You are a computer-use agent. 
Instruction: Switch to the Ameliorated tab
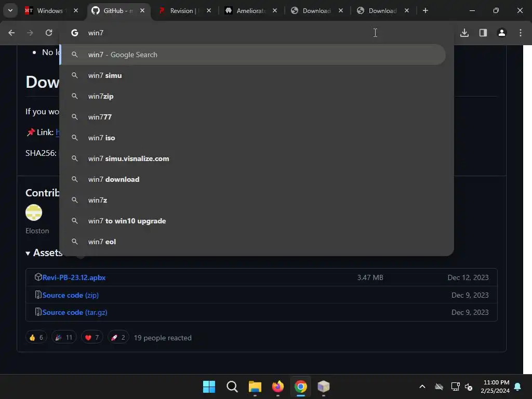click(251, 10)
